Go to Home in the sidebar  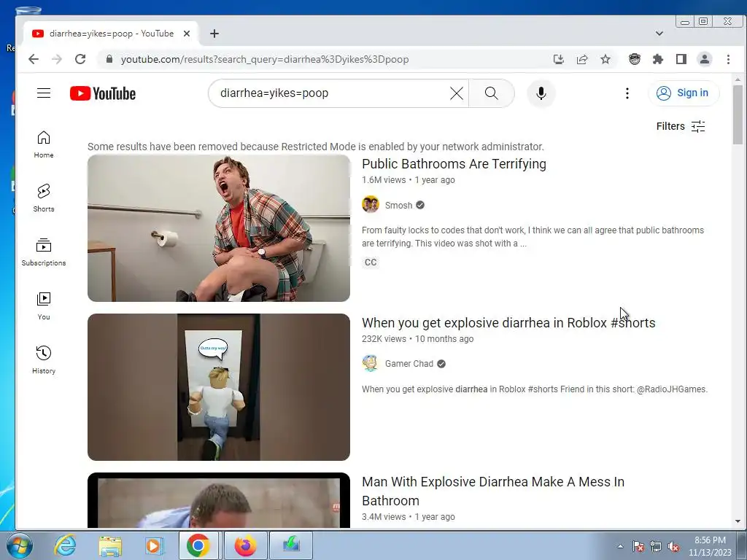click(x=44, y=144)
